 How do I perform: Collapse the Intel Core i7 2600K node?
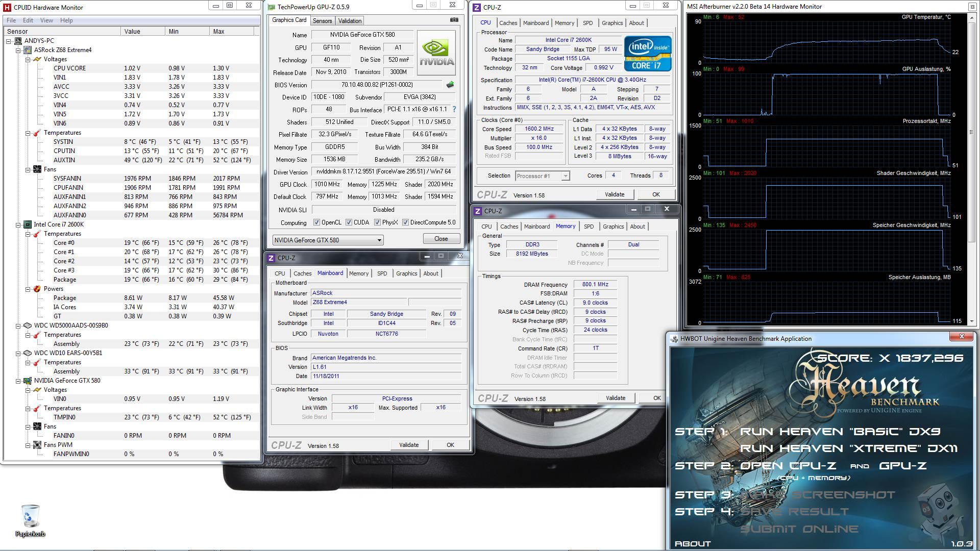click(x=18, y=224)
